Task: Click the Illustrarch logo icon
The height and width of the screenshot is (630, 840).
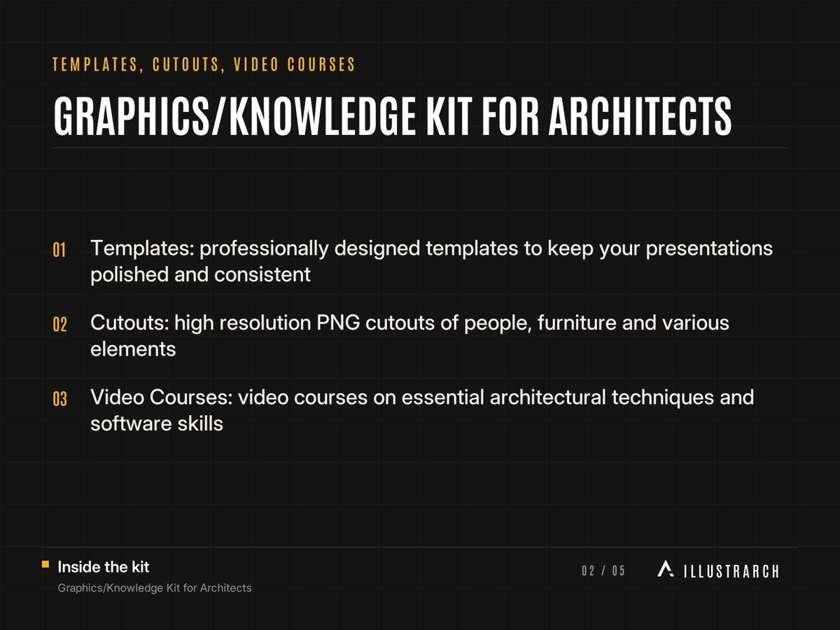Action: point(666,569)
